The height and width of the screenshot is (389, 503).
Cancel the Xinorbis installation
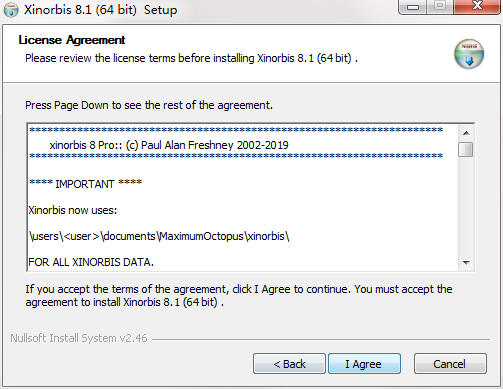(450, 364)
